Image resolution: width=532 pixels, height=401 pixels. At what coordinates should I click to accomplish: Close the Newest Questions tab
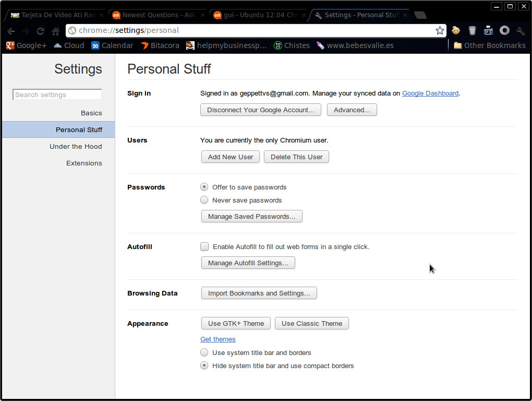(x=203, y=15)
